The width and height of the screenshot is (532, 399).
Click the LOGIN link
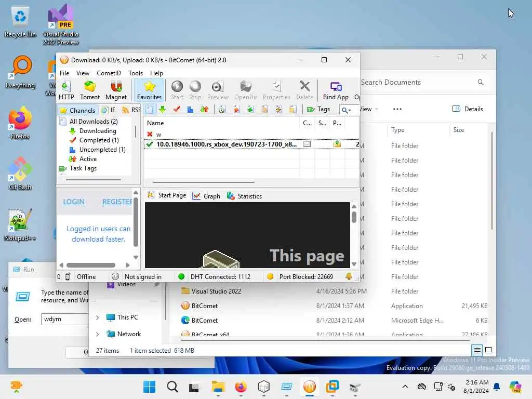point(74,202)
